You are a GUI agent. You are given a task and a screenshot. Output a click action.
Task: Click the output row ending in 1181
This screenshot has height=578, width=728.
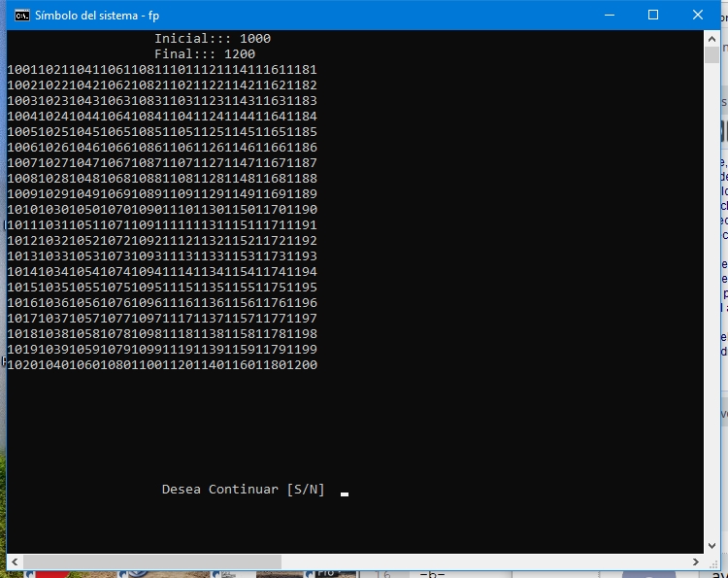pyautogui.click(x=162, y=69)
